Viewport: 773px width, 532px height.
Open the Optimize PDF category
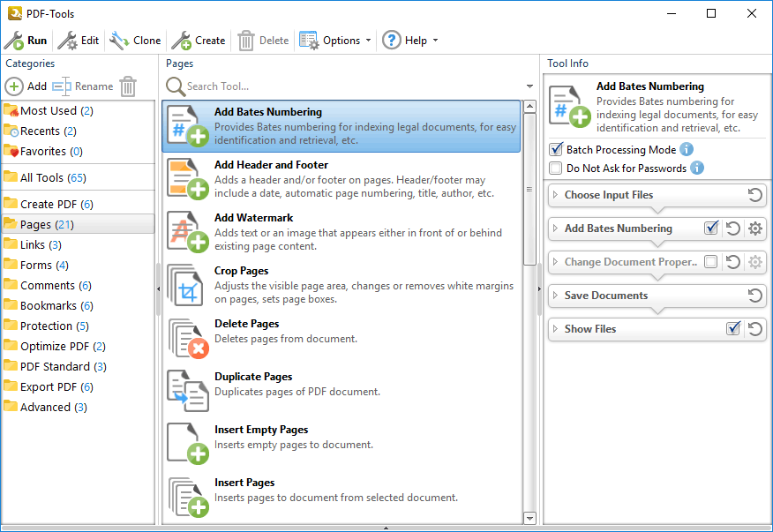78,346
